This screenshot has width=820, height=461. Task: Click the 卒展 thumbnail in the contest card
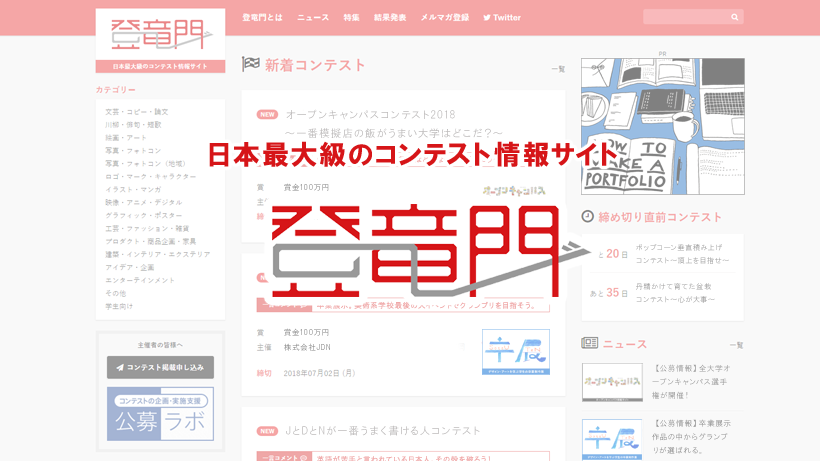point(516,352)
